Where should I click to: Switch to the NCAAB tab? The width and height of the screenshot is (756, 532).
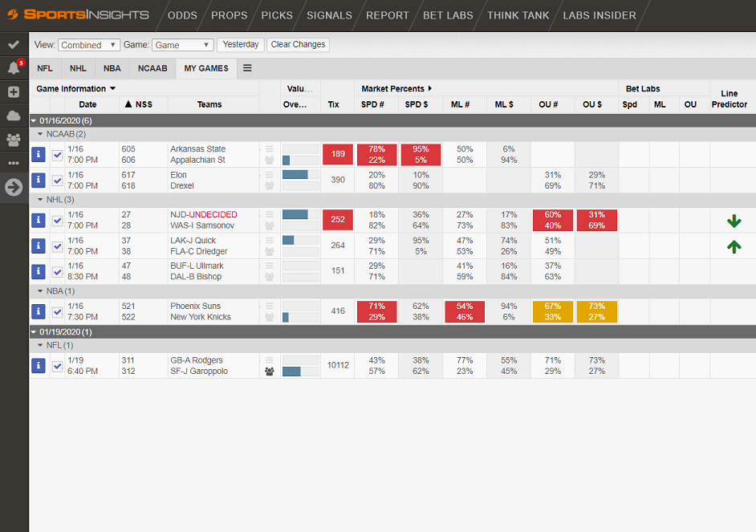pos(152,68)
